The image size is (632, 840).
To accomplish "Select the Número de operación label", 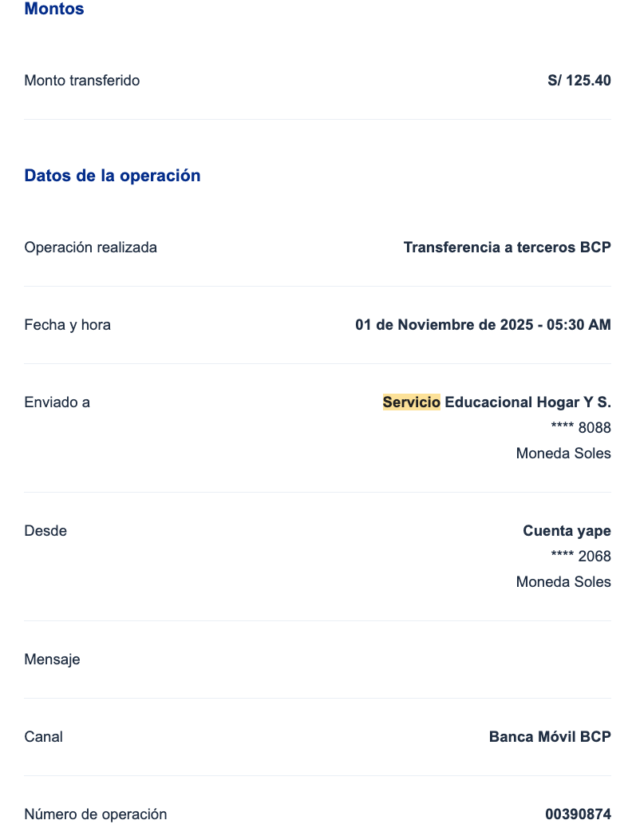I will 96,814.
